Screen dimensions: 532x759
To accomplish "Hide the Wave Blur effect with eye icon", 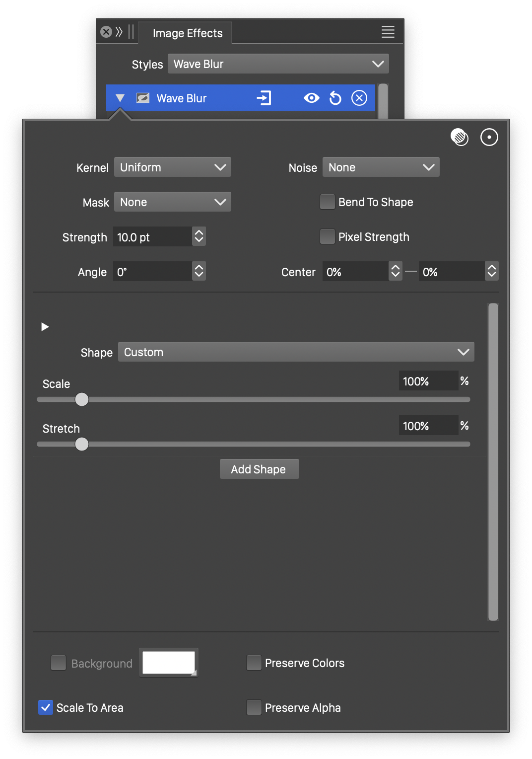I will [x=311, y=98].
